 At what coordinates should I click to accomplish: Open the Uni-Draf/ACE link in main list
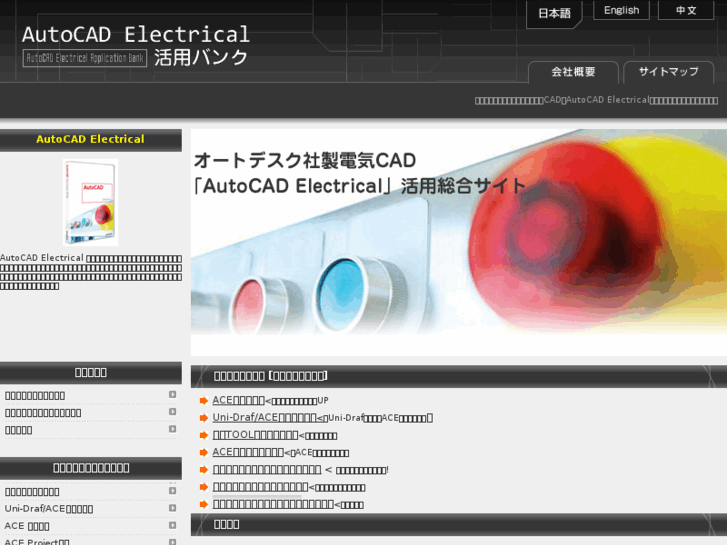(x=270, y=417)
